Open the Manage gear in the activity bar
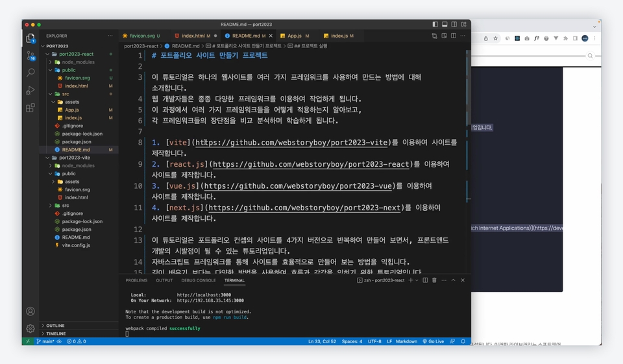The width and height of the screenshot is (623, 364). [x=31, y=328]
